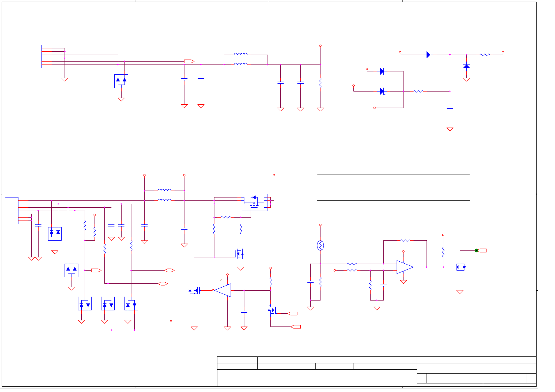Select the resistor between the paired diodes and capacitor

tap(418, 91)
